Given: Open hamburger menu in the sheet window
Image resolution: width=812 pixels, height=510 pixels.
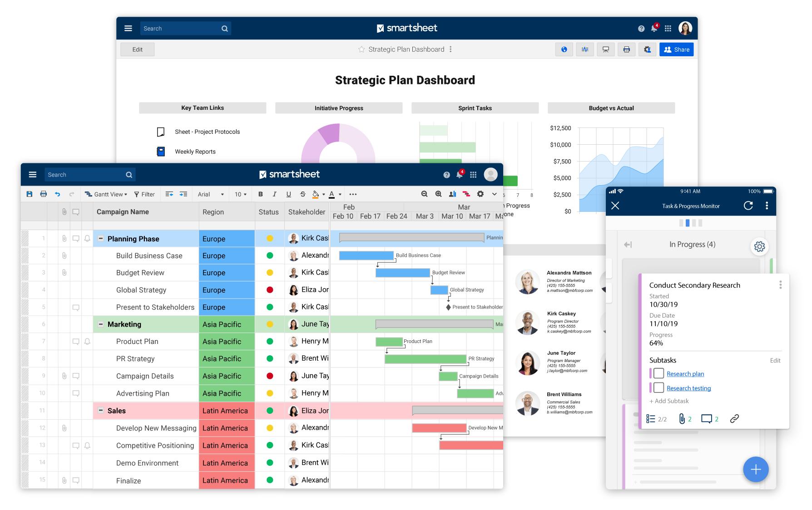Looking at the screenshot, I should [x=33, y=175].
